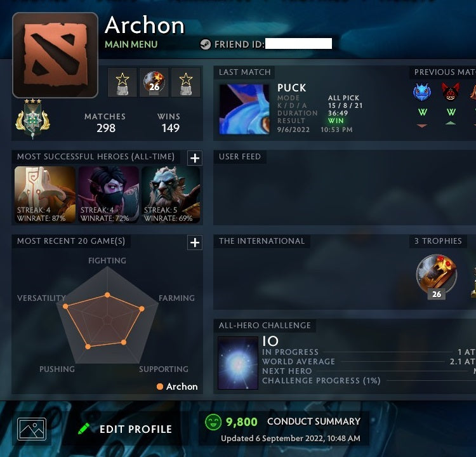The height and width of the screenshot is (457, 476).
Task: Click the Io All-Hero Challenge portrait
Action: (238, 363)
